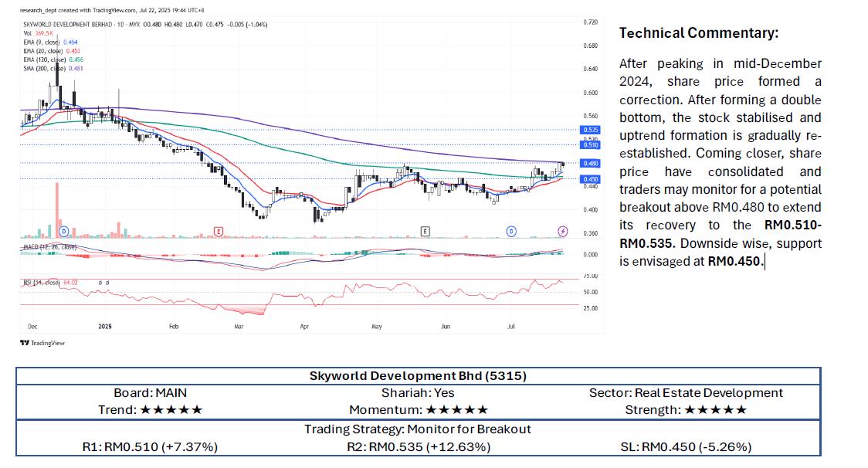
Task: Click the Skyworld Development Berhad chart title
Action: pos(67,25)
